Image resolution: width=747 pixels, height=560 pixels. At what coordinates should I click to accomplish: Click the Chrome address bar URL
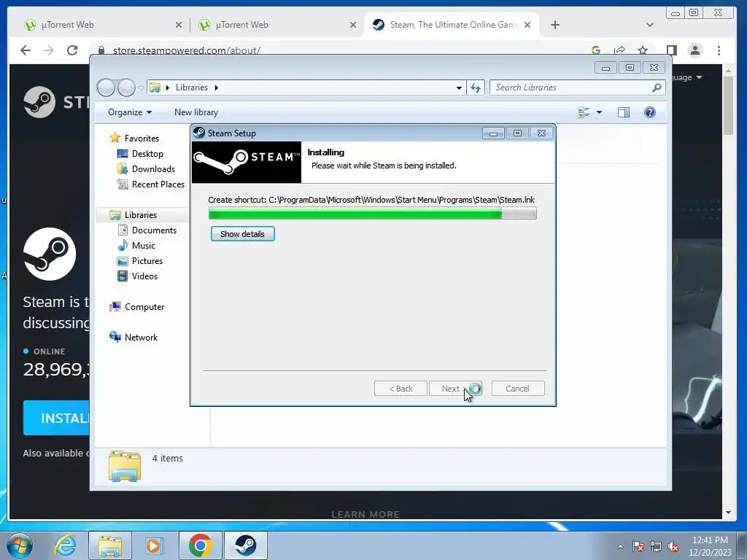pyautogui.click(x=186, y=50)
